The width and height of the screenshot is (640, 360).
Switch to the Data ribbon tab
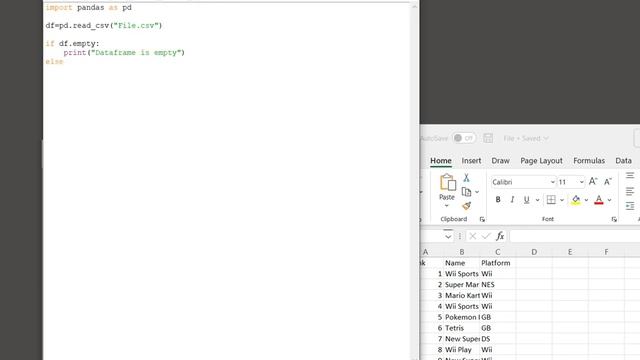623,161
